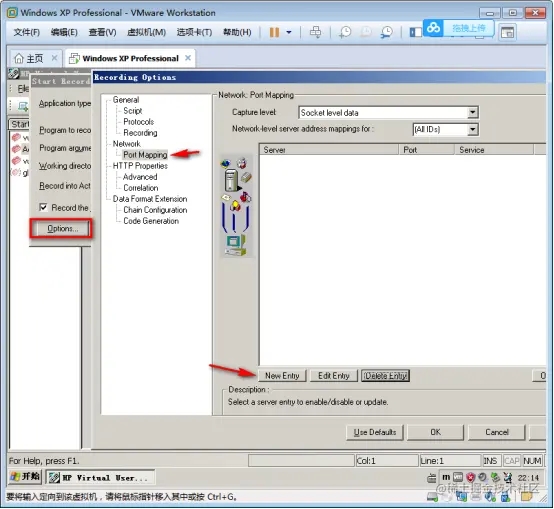Click the Server column header

pyautogui.click(x=329, y=149)
